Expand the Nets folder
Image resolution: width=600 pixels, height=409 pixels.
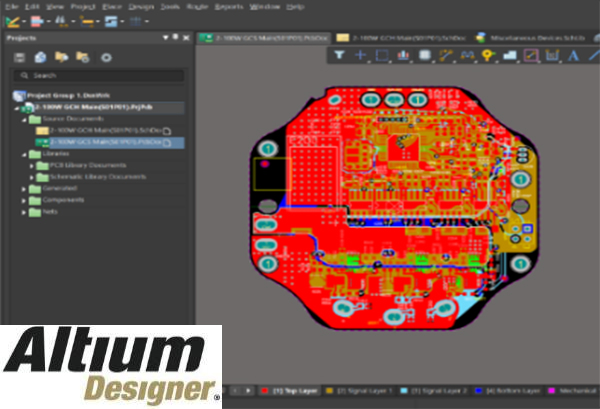tap(24, 212)
